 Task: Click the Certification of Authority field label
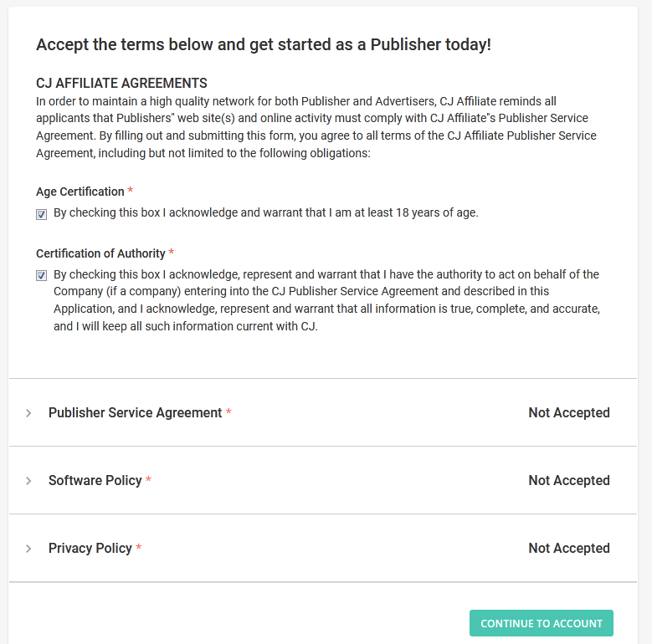[100, 253]
